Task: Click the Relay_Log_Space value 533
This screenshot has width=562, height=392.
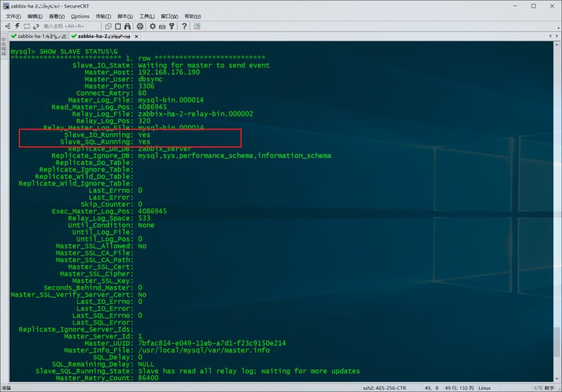Action: point(144,218)
